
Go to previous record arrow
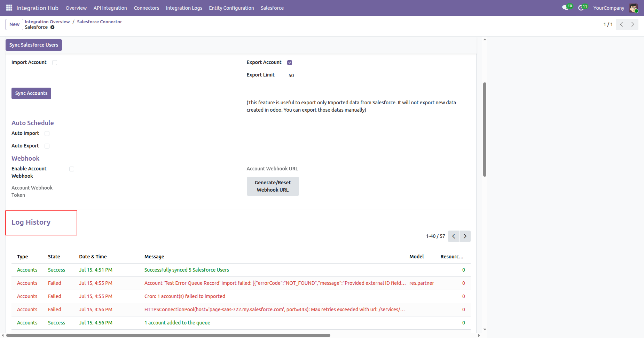(x=621, y=24)
